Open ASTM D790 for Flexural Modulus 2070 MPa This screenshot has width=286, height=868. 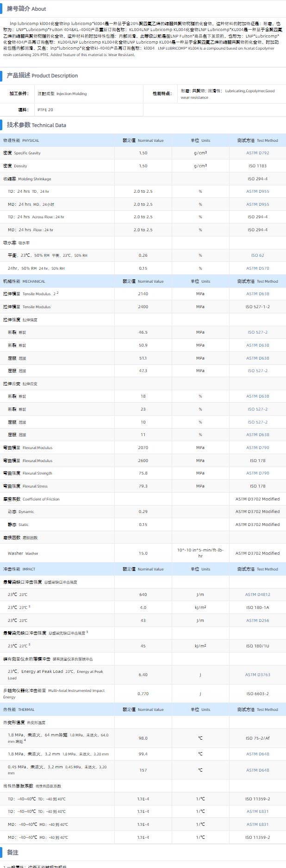point(257,448)
